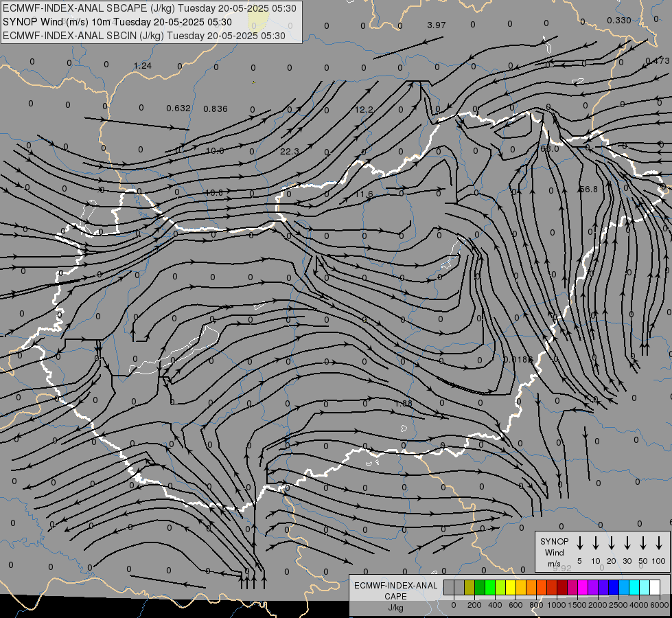Pick the pure yellow CAPE legend swatch
The width and height of the screenshot is (672, 618).
click(511, 588)
